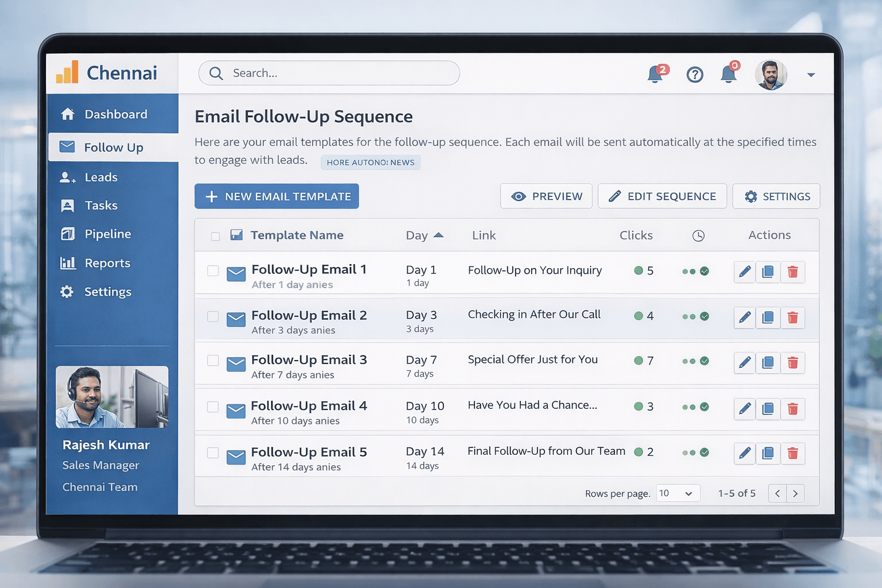Go to the next page of templates
Screen dimensions: 882x588
click(x=795, y=493)
